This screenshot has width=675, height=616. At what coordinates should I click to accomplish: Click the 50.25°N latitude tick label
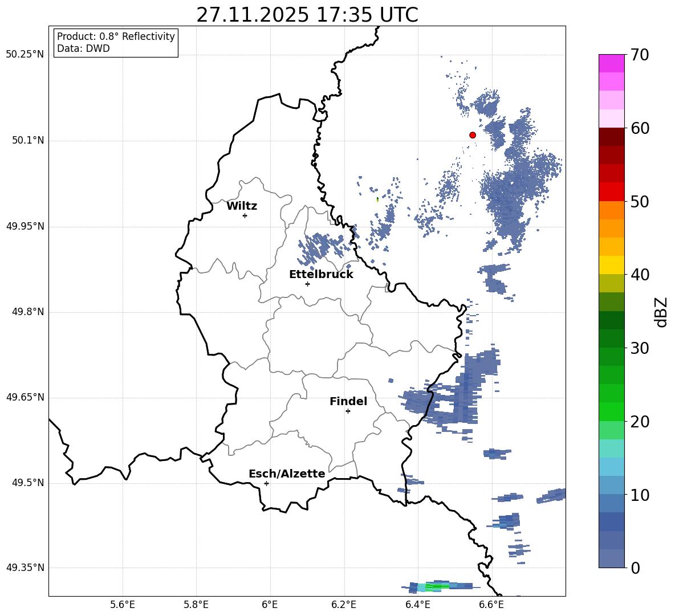pyautogui.click(x=25, y=55)
